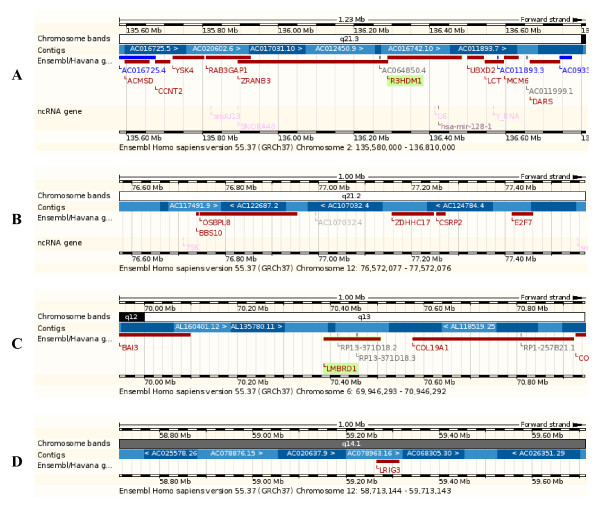The width and height of the screenshot is (600, 510).
Task: Select the AC011893.7 contig block
Action: click(x=482, y=49)
